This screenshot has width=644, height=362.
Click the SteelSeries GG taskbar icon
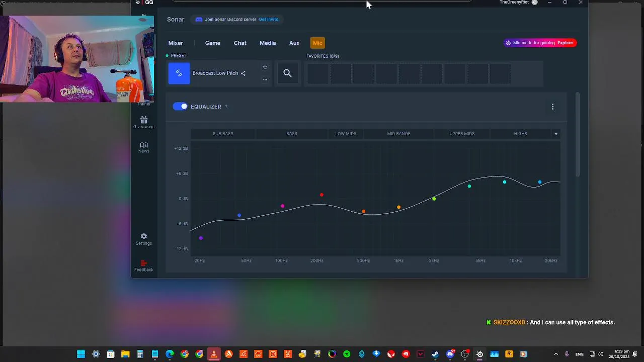(479, 354)
